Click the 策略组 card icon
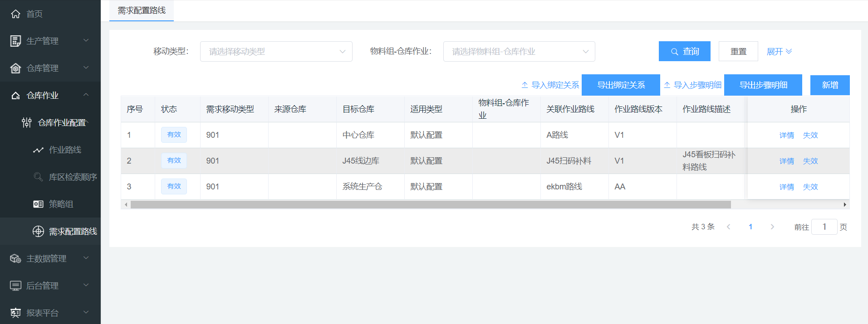This screenshot has width=868, height=324. click(38, 204)
